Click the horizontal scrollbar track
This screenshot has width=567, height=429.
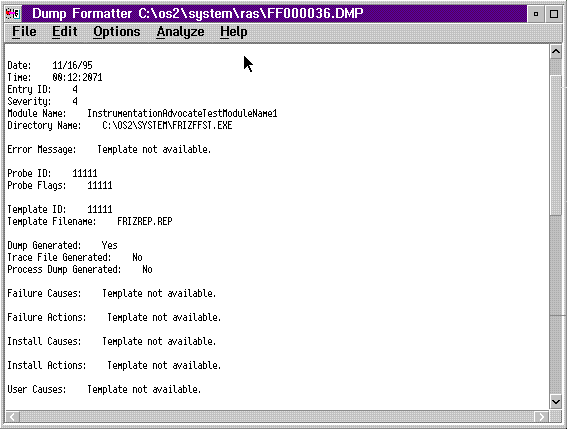[x=277, y=417]
